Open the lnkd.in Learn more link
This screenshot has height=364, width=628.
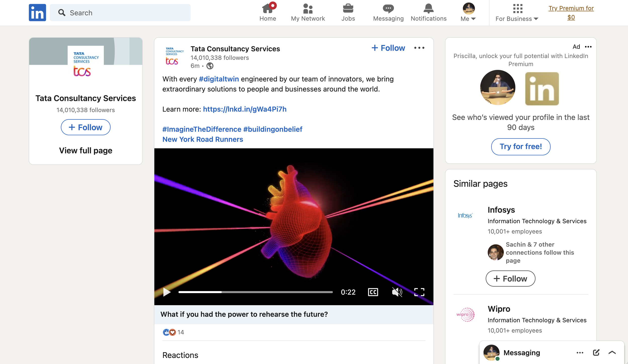click(245, 109)
